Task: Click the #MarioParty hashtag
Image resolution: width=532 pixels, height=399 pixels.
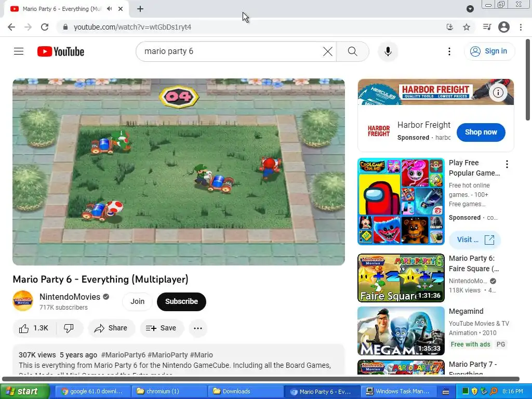Action: point(168,355)
